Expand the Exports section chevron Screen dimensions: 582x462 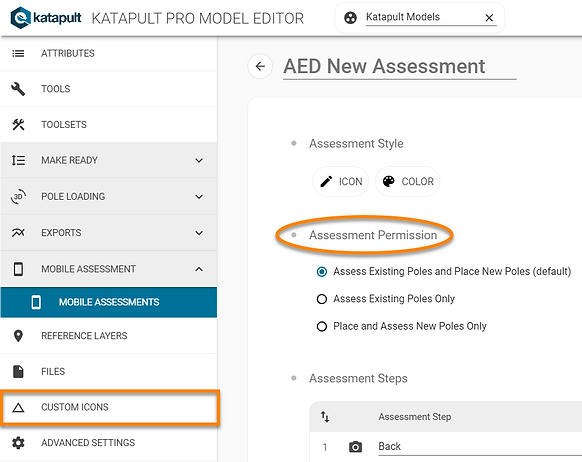(199, 233)
